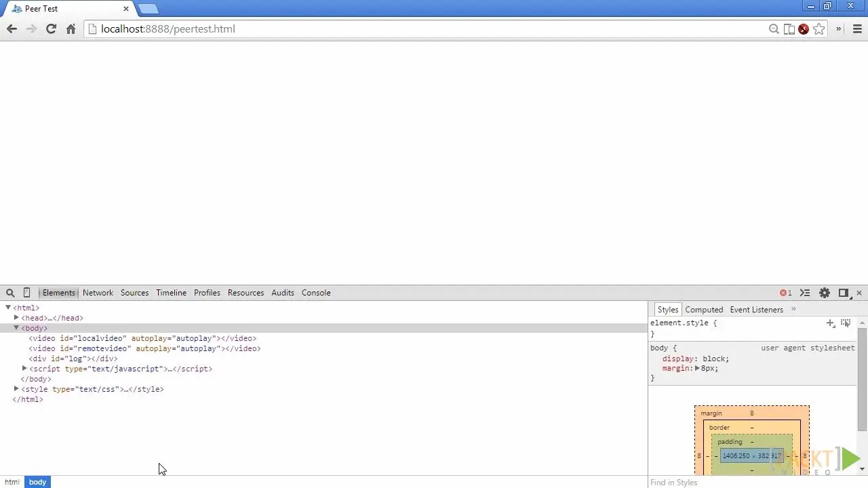Toggle the console drawer icon

(805, 293)
